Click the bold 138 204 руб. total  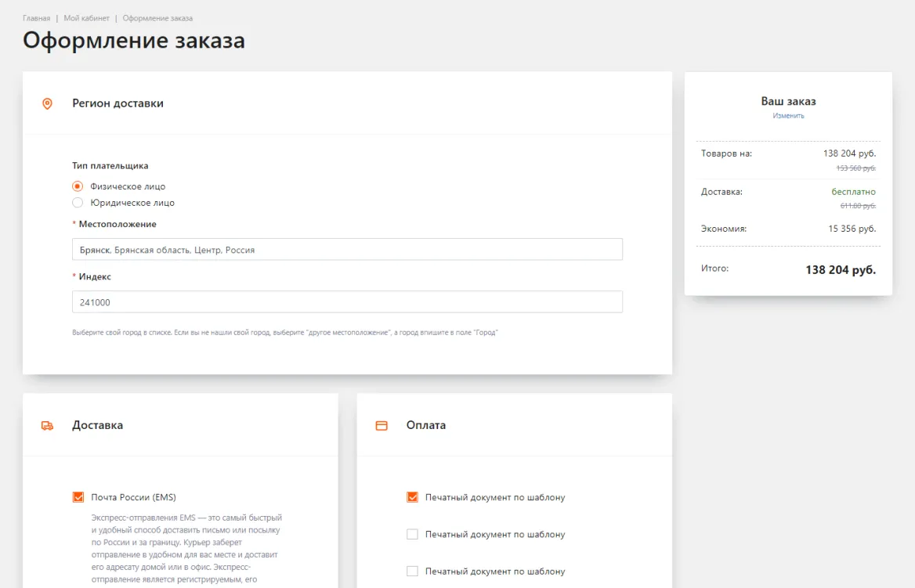[841, 269]
